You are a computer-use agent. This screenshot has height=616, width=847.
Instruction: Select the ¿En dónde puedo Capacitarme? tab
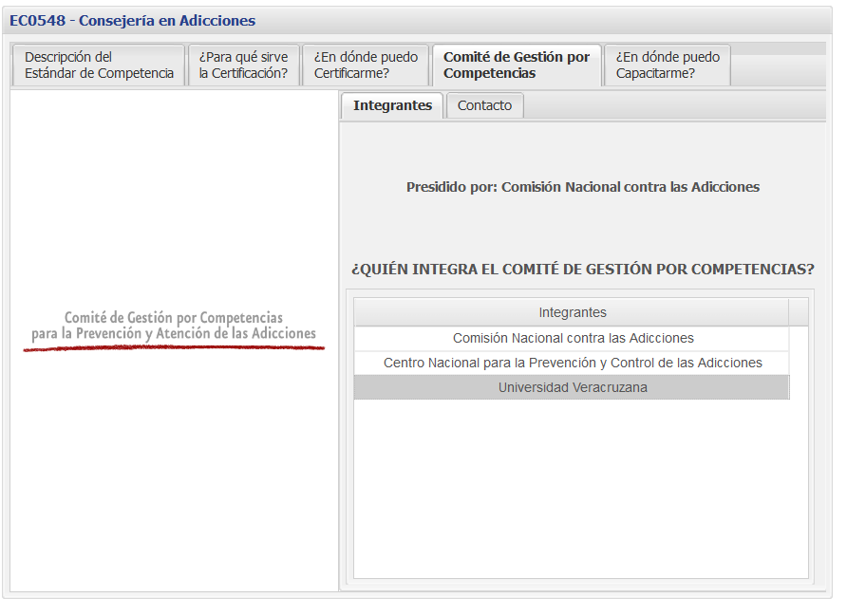click(667, 65)
